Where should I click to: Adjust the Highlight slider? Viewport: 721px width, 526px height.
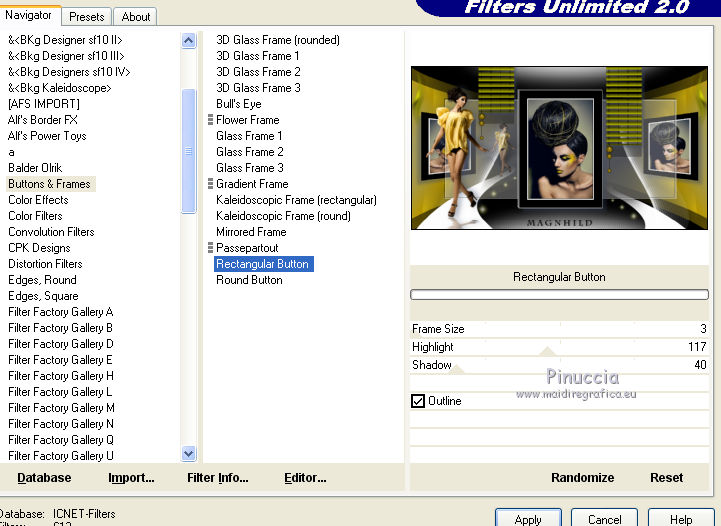559,347
